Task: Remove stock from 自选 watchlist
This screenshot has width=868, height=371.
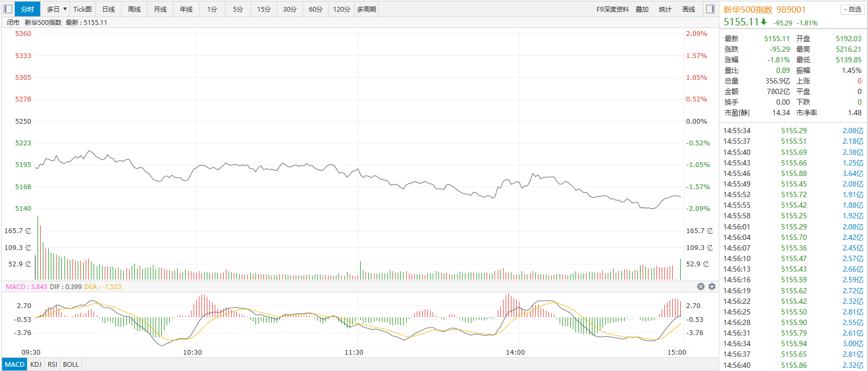Action: point(852,10)
